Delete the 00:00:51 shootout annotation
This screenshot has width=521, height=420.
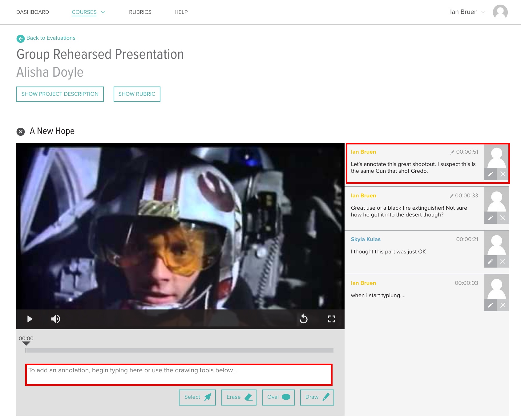point(503,174)
